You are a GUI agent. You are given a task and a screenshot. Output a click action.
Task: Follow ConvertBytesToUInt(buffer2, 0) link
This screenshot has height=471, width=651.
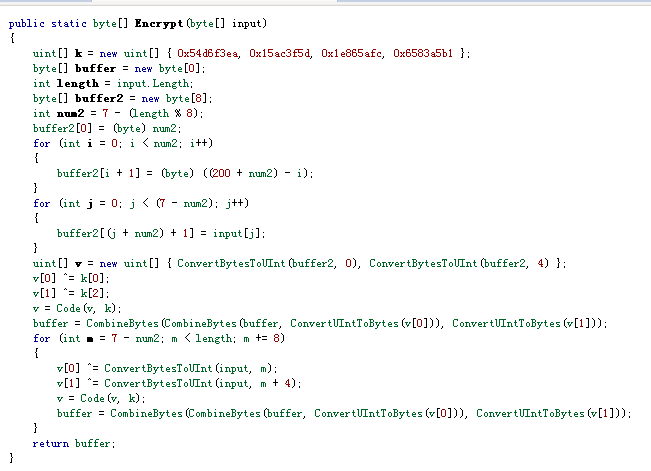pyautogui.click(x=267, y=263)
